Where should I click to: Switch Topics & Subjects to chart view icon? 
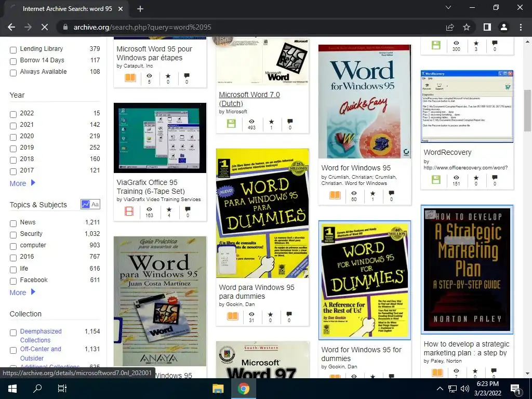[86, 204]
